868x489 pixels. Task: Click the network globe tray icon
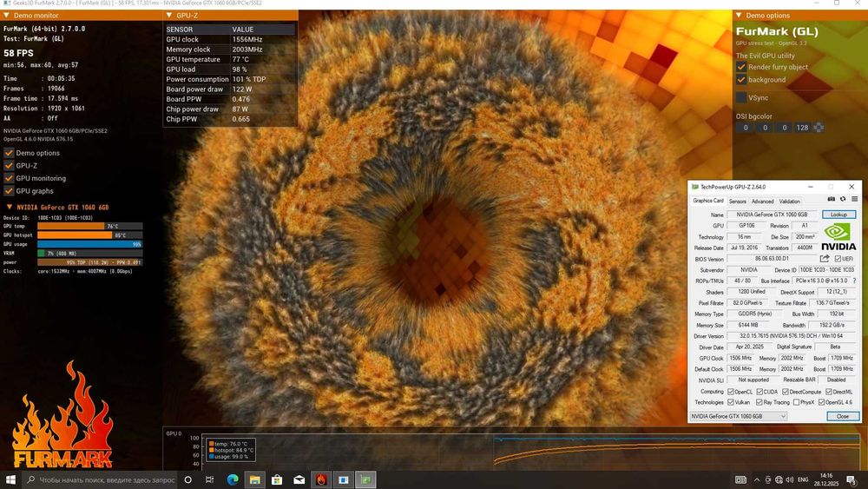tap(779, 479)
